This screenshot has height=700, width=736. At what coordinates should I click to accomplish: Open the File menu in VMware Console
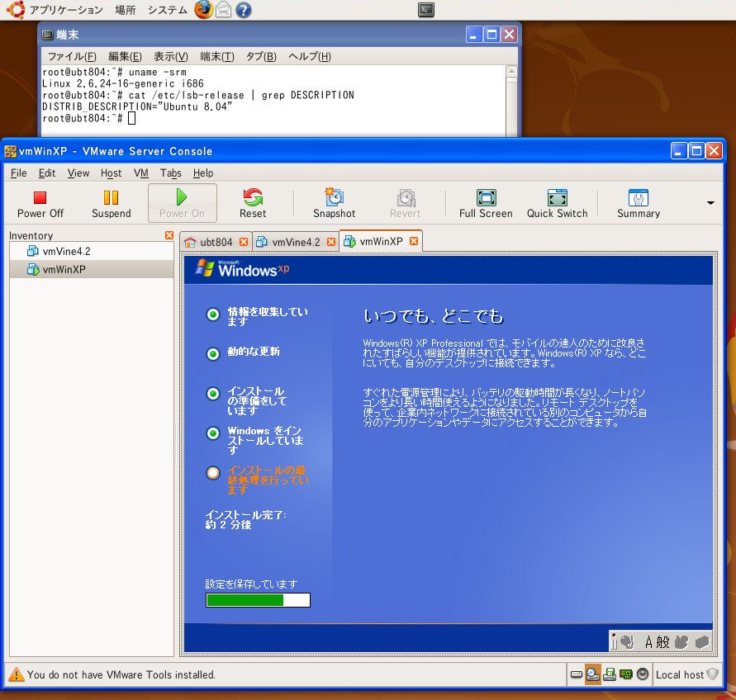coord(19,173)
